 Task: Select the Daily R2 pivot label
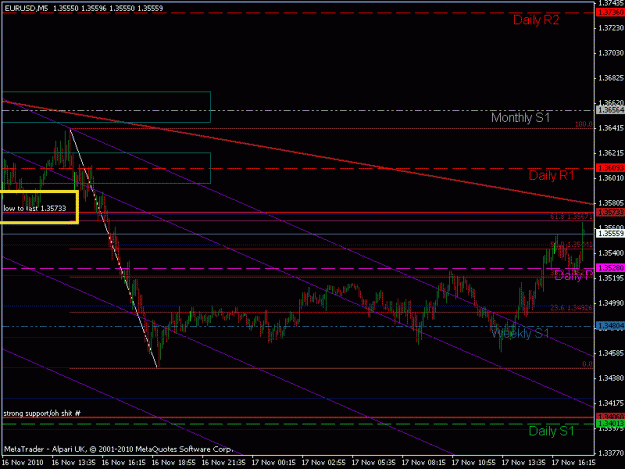536,20
